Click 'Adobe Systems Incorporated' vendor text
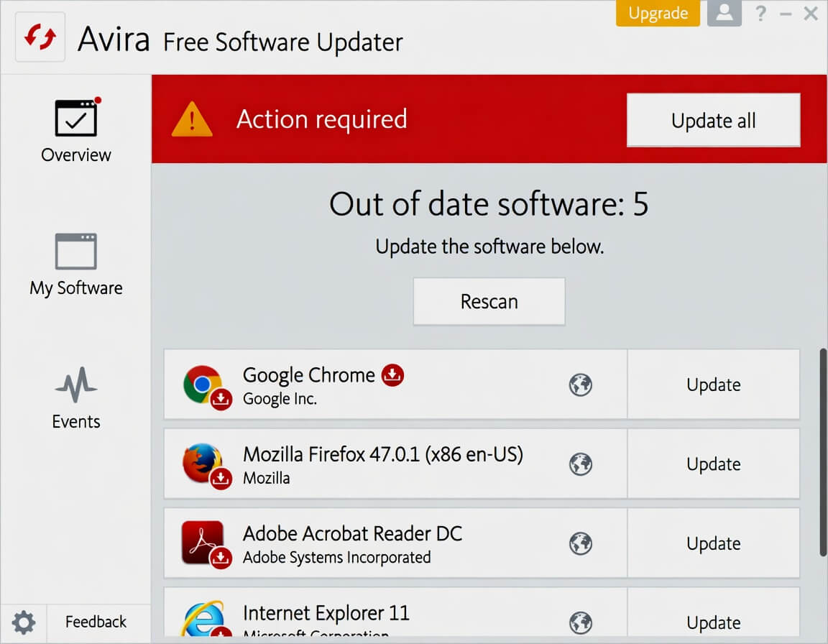The image size is (828, 644). tap(337, 558)
